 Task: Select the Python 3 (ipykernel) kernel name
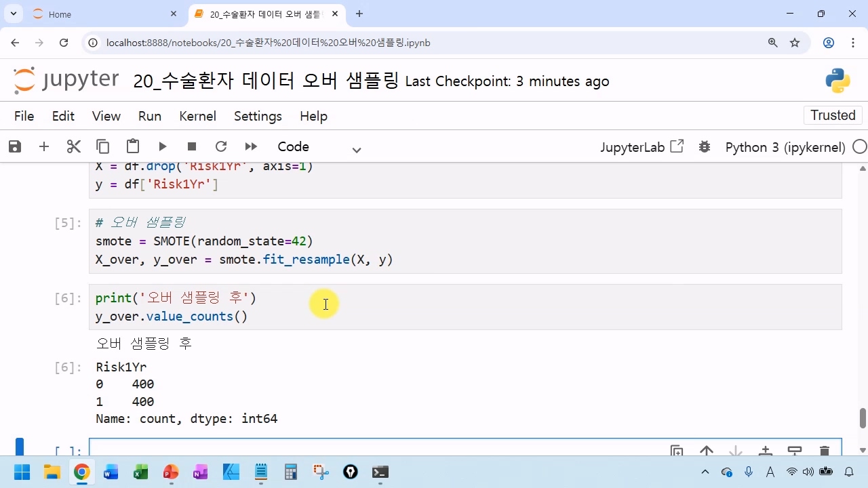point(785,147)
